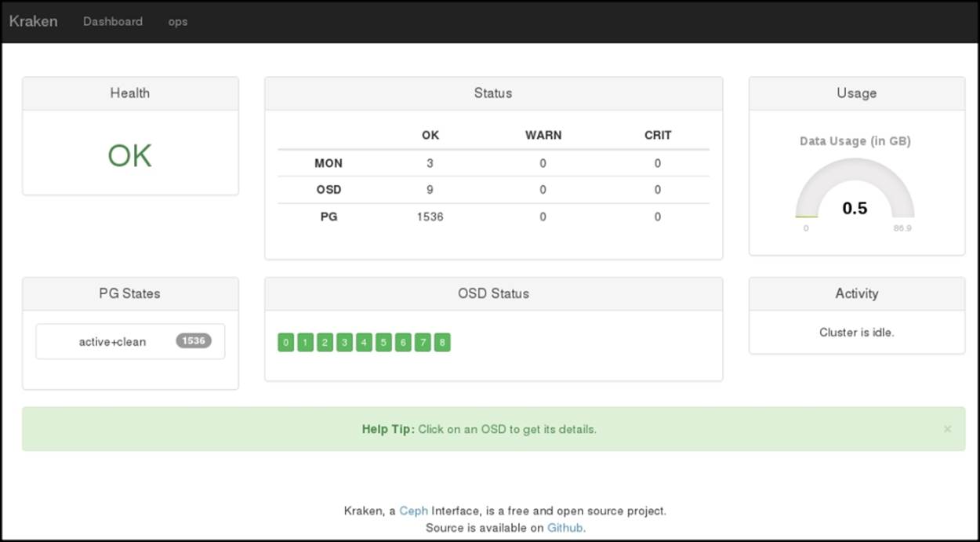
Task: Open the Ceph link in footer
Action: click(413, 511)
